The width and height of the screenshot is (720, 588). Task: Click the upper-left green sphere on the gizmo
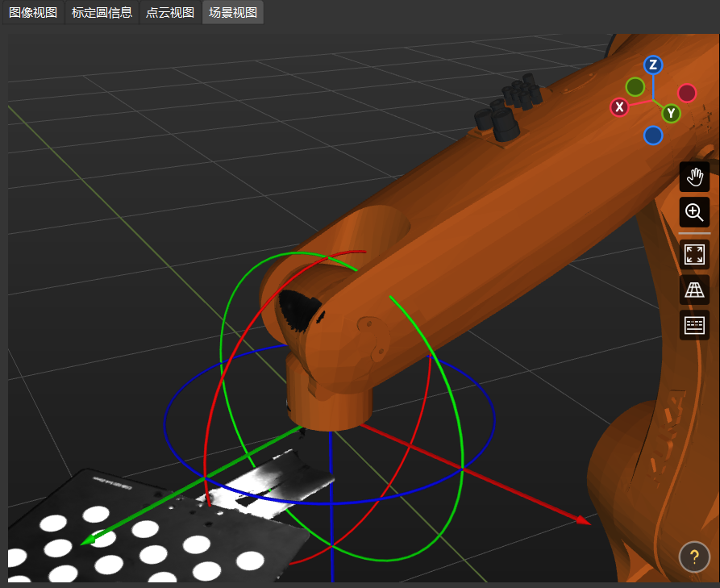click(x=636, y=86)
